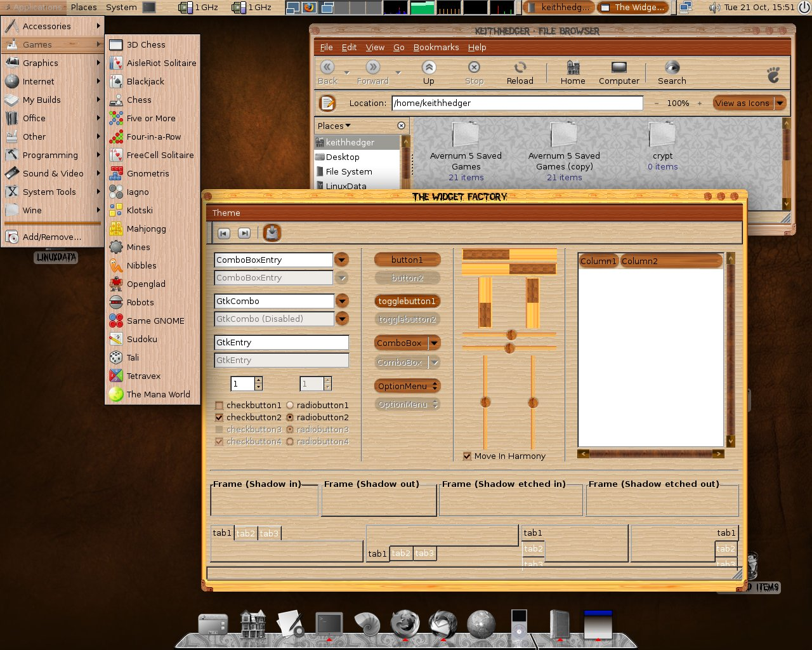Click the upper horizontal slider handle
The height and width of the screenshot is (650, 812).
(x=511, y=335)
